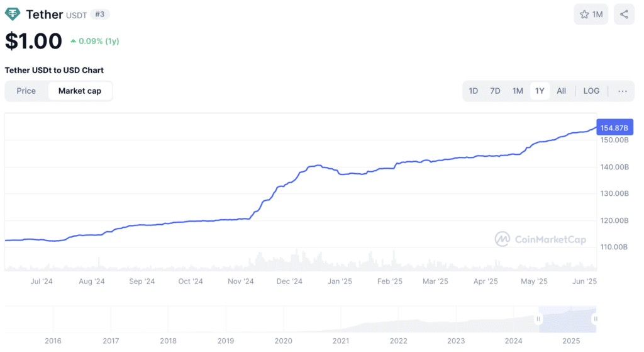Click the Tether coin name text
The image size is (644, 352).
click(45, 14)
